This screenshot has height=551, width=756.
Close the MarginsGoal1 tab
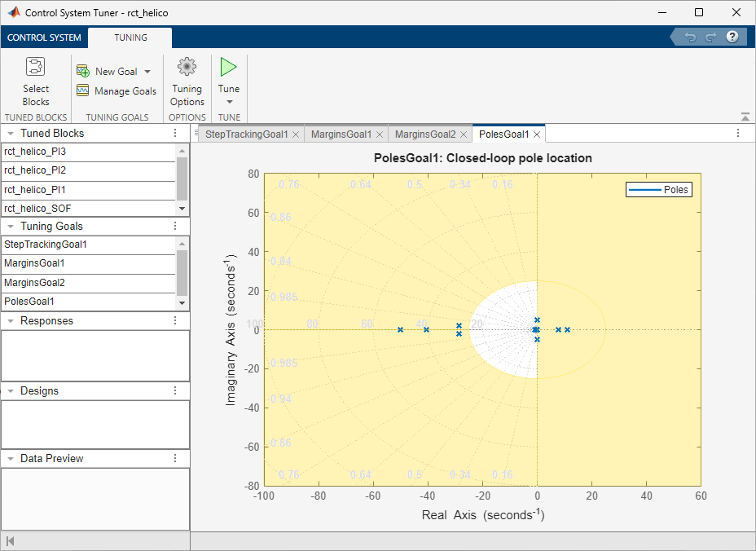pyautogui.click(x=380, y=134)
